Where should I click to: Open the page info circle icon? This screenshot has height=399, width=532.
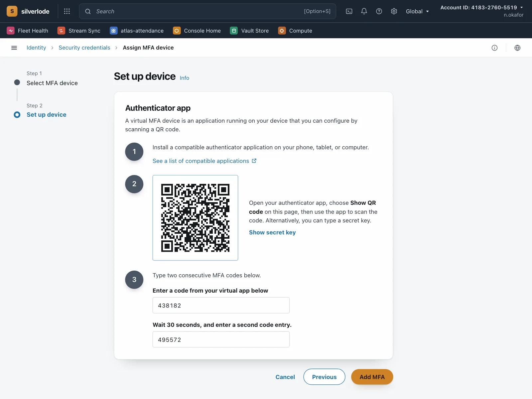(495, 48)
